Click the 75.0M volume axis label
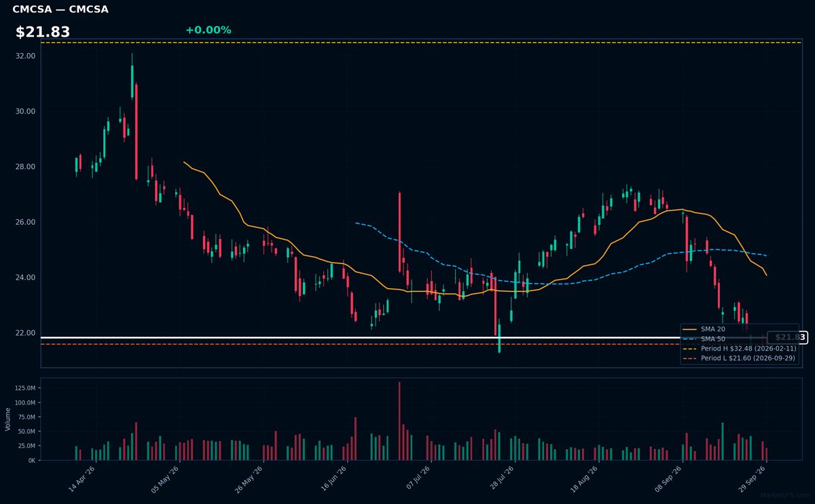The image size is (815, 504). (27, 417)
